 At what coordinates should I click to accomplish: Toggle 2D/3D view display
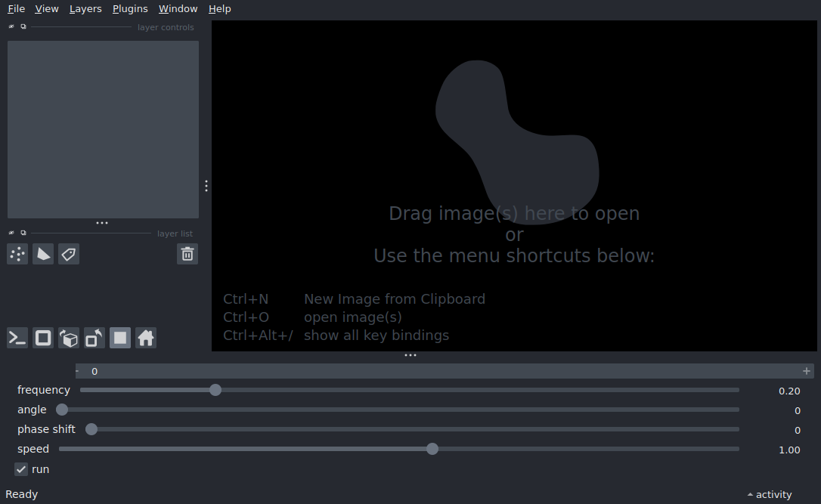pyautogui.click(x=43, y=338)
